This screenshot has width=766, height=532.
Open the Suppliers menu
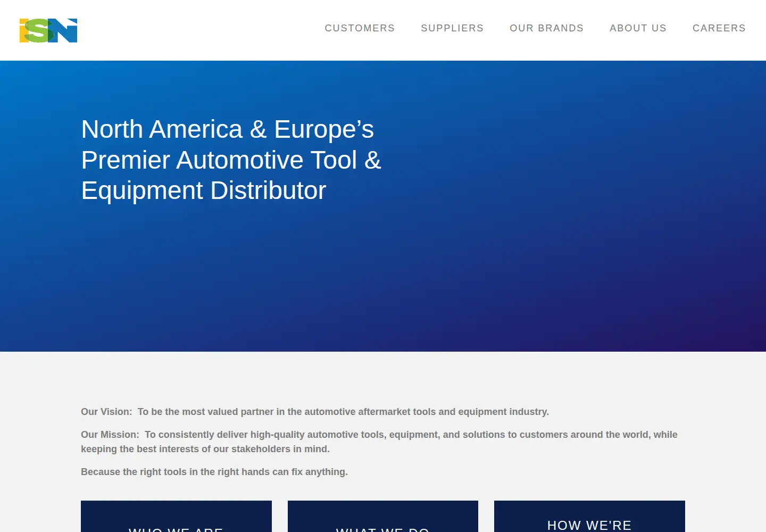click(452, 28)
